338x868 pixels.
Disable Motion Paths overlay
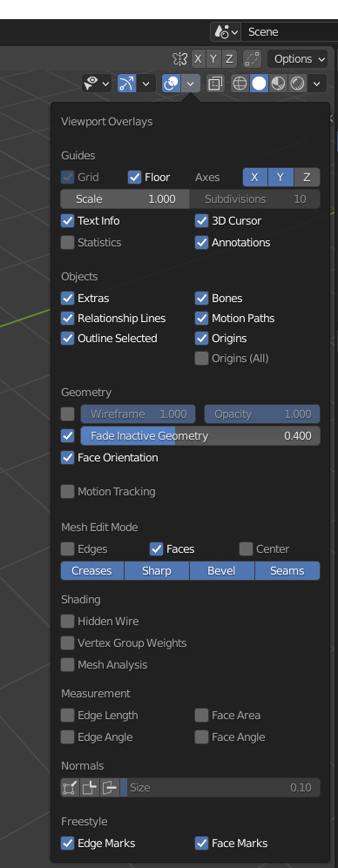[x=202, y=319]
